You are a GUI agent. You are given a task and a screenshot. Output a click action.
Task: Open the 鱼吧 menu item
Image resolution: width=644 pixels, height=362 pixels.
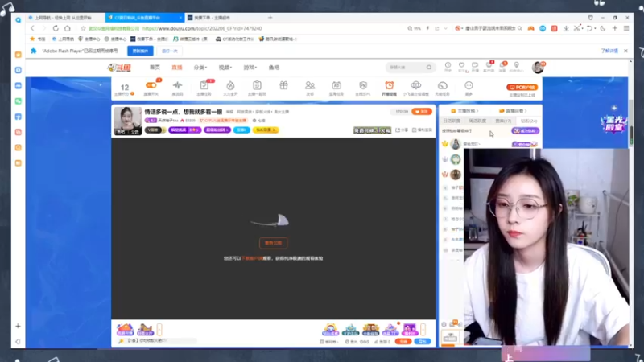point(274,68)
